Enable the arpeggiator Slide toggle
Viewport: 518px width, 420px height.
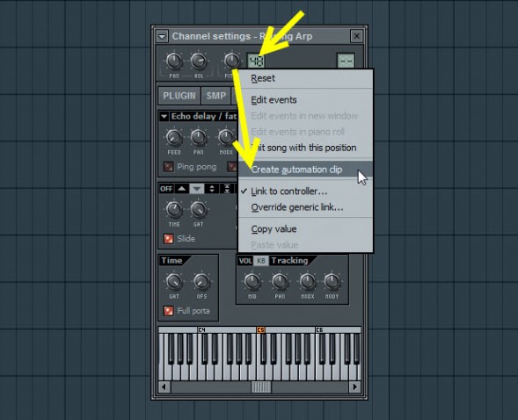(169, 238)
